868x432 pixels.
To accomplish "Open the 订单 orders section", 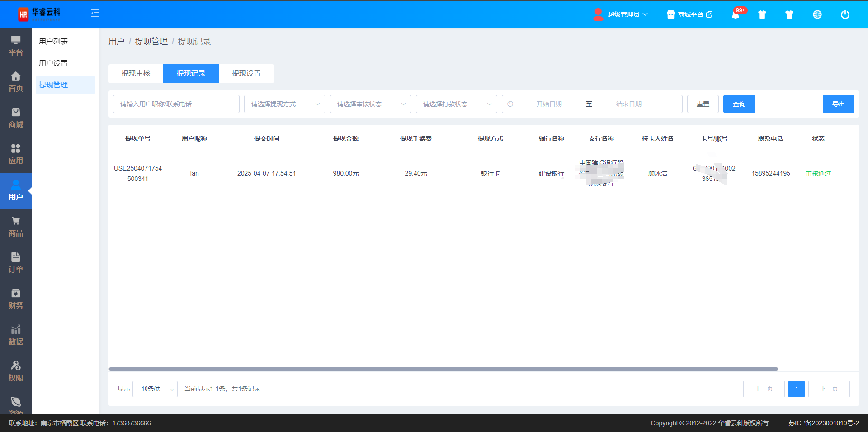I will click(16, 263).
